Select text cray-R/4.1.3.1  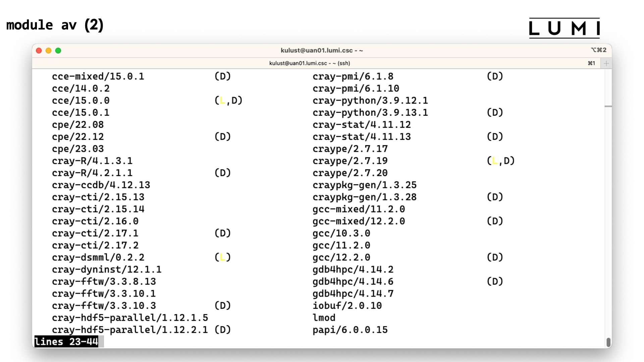(92, 161)
